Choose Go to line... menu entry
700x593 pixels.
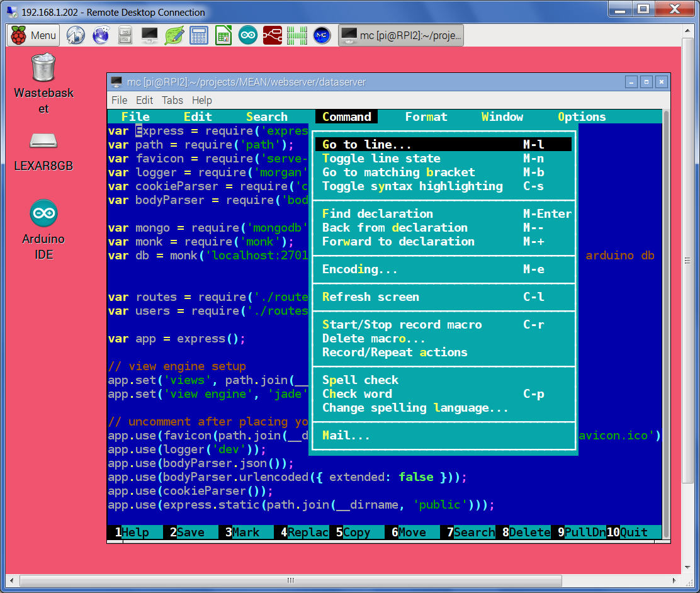[366, 145]
